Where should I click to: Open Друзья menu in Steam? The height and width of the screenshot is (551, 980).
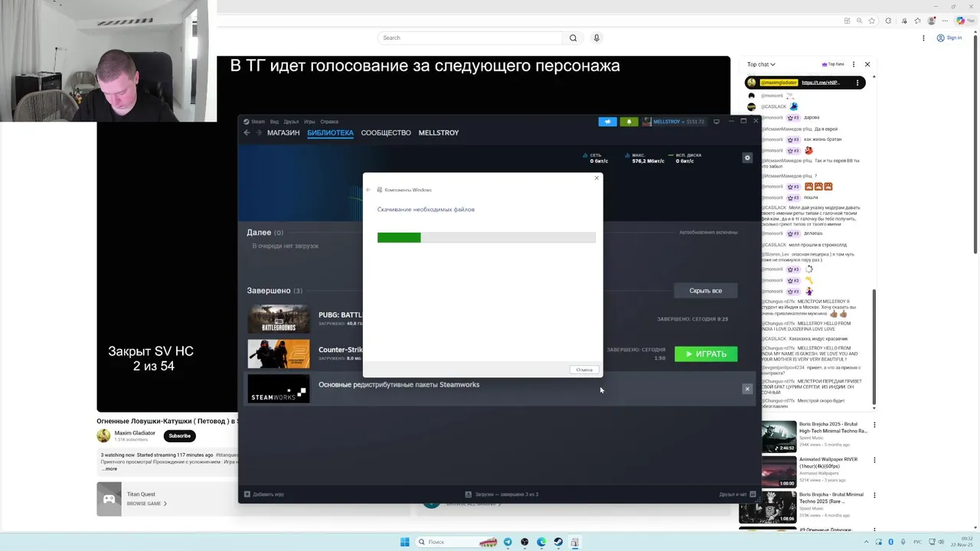click(x=291, y=122)
